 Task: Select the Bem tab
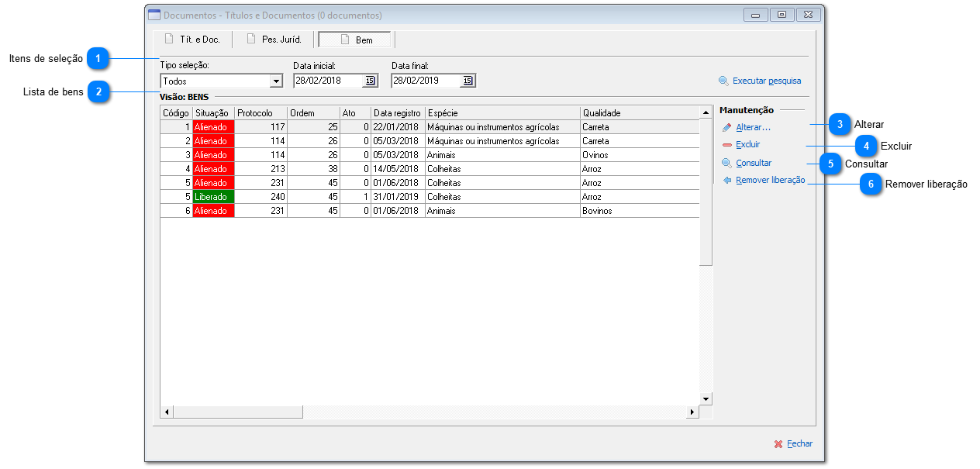click(x=355, y=40)
